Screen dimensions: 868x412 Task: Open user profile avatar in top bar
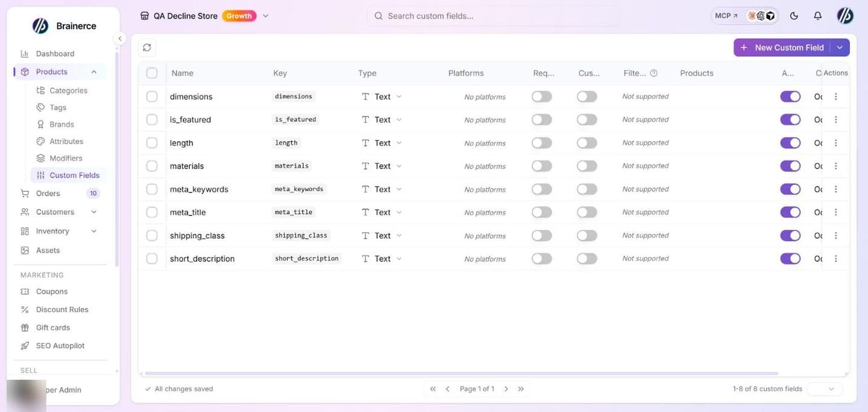pyautogui.click(x=845, y=16)
